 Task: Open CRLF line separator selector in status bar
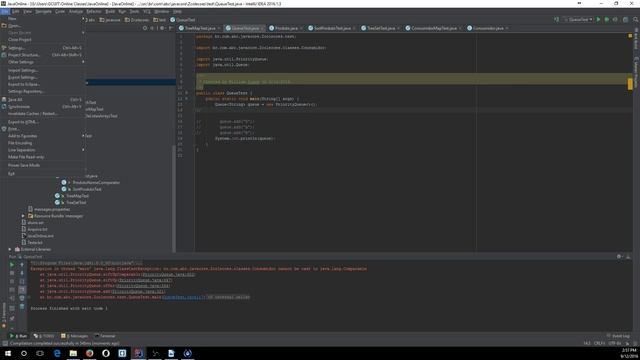(x=599, y=343)
